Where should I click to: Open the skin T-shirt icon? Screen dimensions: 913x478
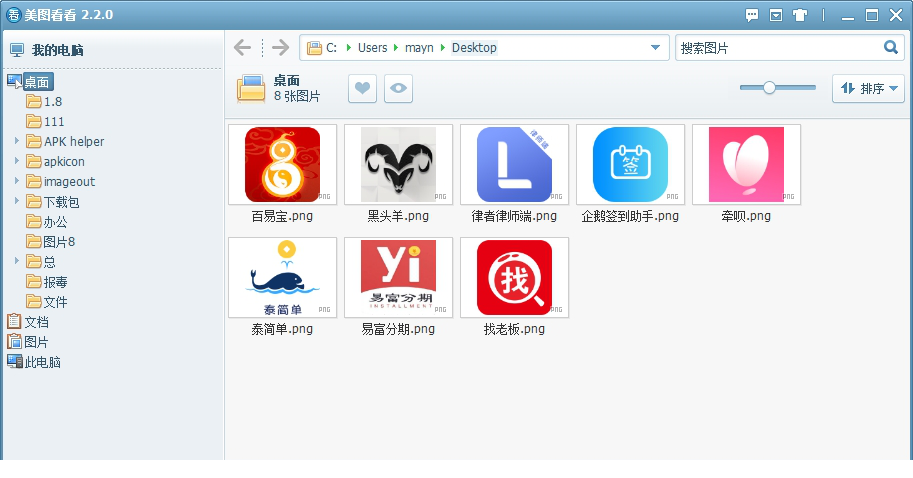pyautogui.click(x=800, y=15)
